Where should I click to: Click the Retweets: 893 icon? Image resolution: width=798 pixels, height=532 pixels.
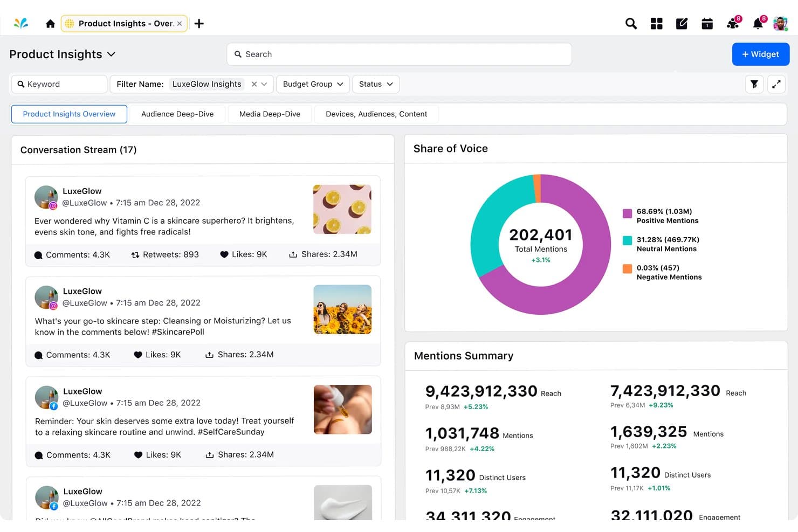135,255
